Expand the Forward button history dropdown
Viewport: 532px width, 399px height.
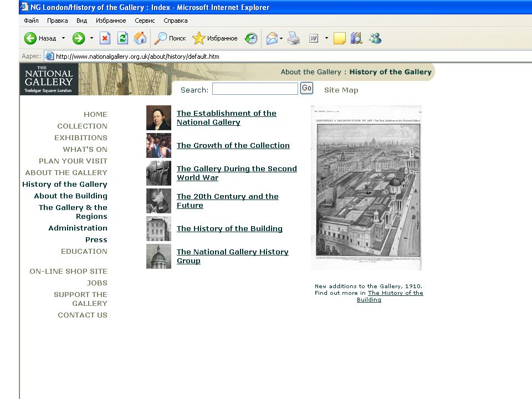(x=91, y=38)
